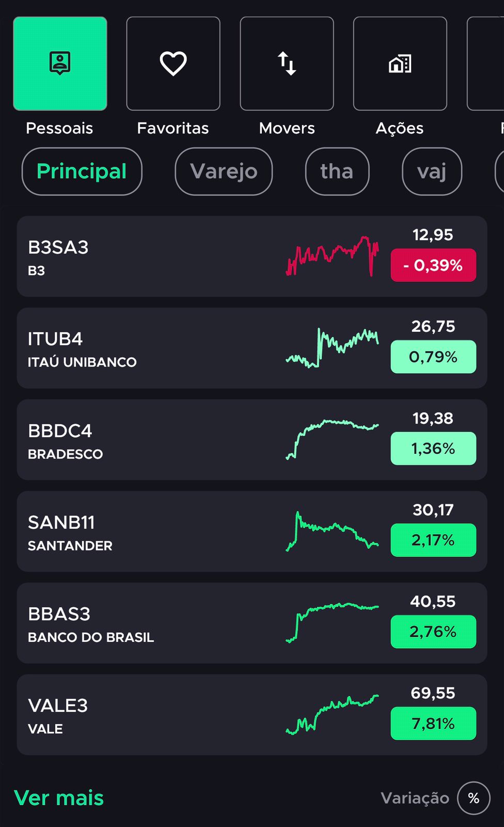Select the Ações building icon
The image size is (504, 827).
400,64
